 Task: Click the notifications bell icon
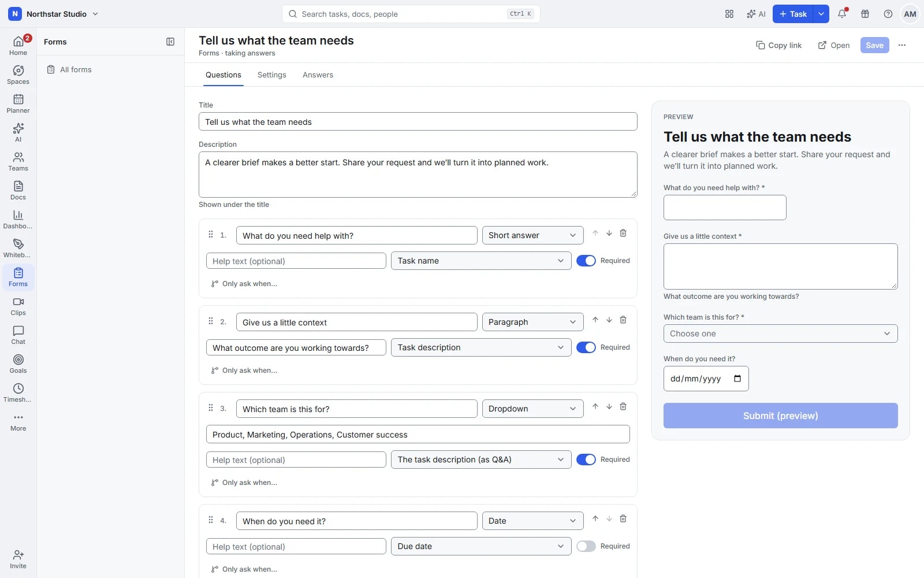pos(842,14)
